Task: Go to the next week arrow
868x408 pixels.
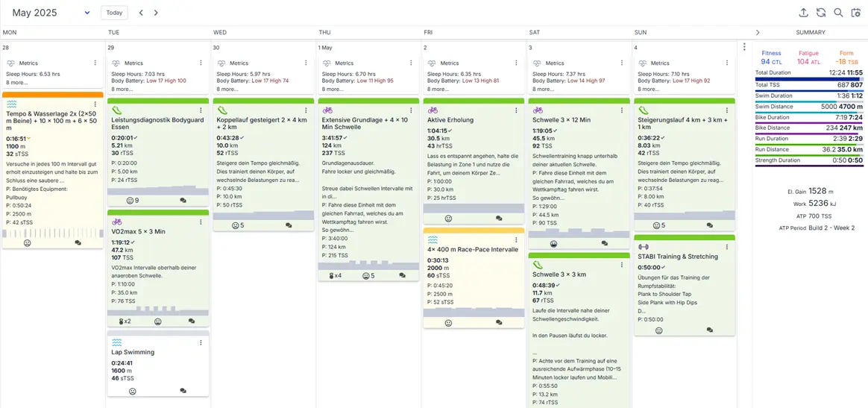Action: pos(156,13)
